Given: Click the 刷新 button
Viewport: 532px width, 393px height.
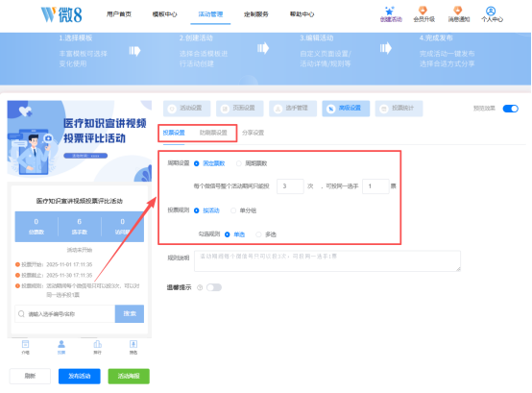Looking at the screenshot, I should 30,376.
